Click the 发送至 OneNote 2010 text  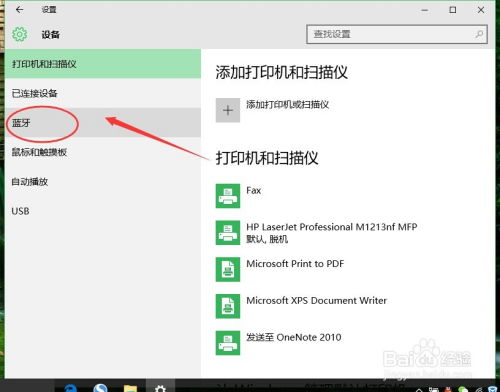[294, 337]
